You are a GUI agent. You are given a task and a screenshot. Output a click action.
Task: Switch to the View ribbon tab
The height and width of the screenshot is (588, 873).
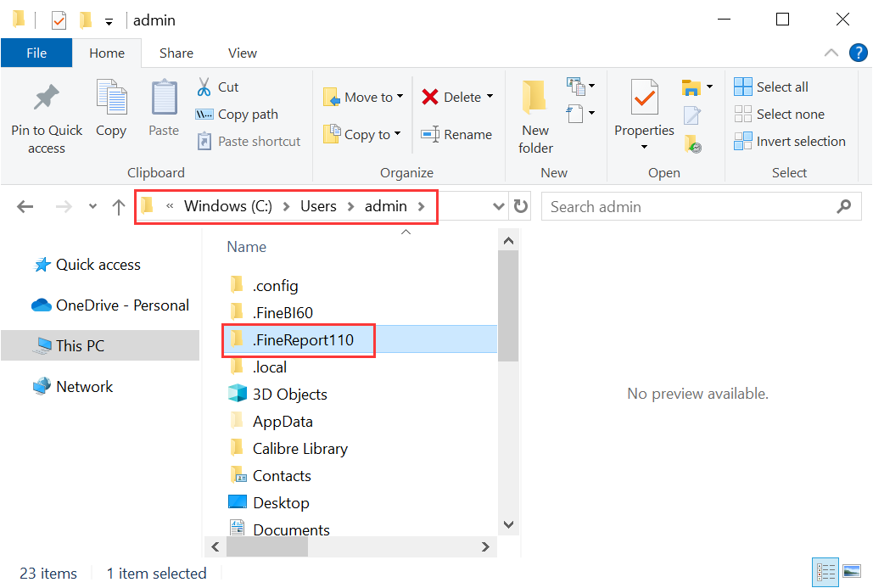tap(242, 53)
